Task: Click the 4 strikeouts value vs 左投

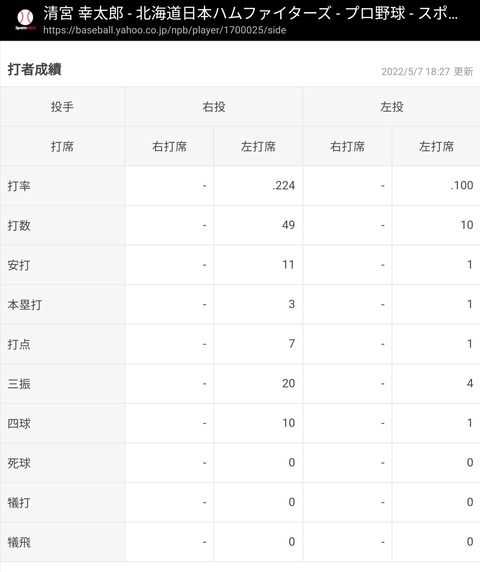Action: (470, 383)
